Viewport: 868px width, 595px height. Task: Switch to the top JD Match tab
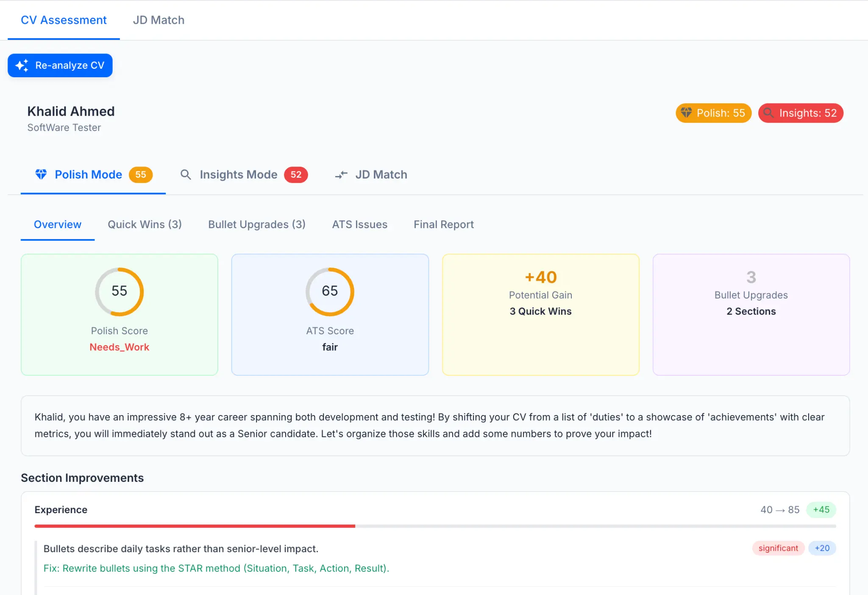(159, 20)
